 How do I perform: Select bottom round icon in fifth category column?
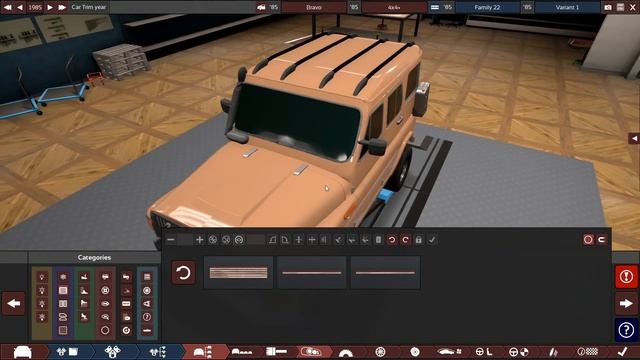pyautogui.click(x=127, y=330)
